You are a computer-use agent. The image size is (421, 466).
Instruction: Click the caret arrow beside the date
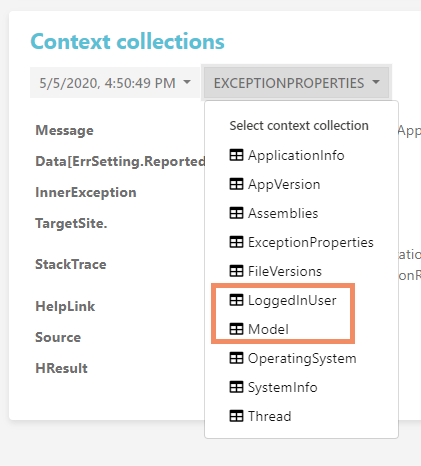pos(187,82)
